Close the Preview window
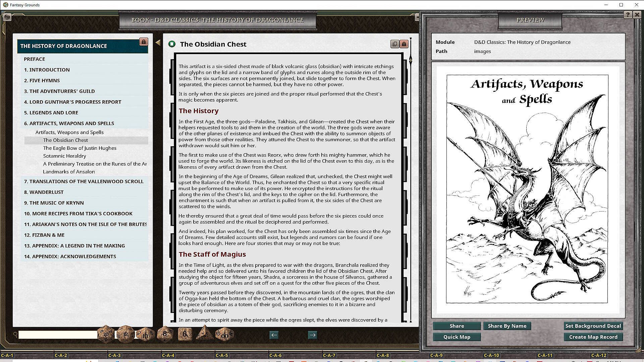644x362 pixels. pos(637,15)
